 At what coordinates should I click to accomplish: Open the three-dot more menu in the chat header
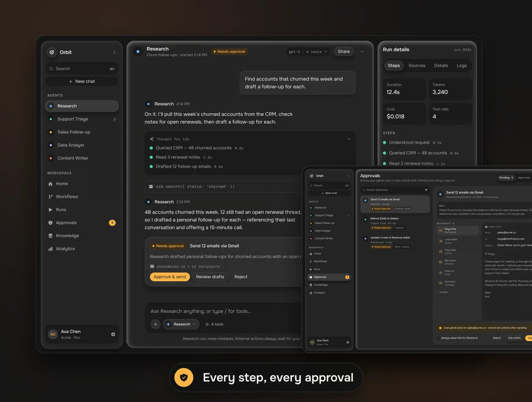pos(363,51)
